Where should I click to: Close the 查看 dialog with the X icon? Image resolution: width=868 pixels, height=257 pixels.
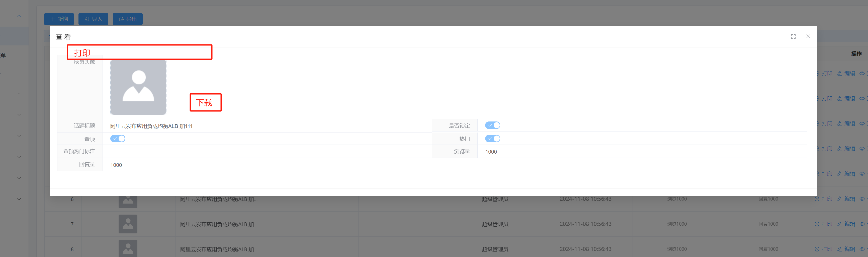(x=808, y=36)
